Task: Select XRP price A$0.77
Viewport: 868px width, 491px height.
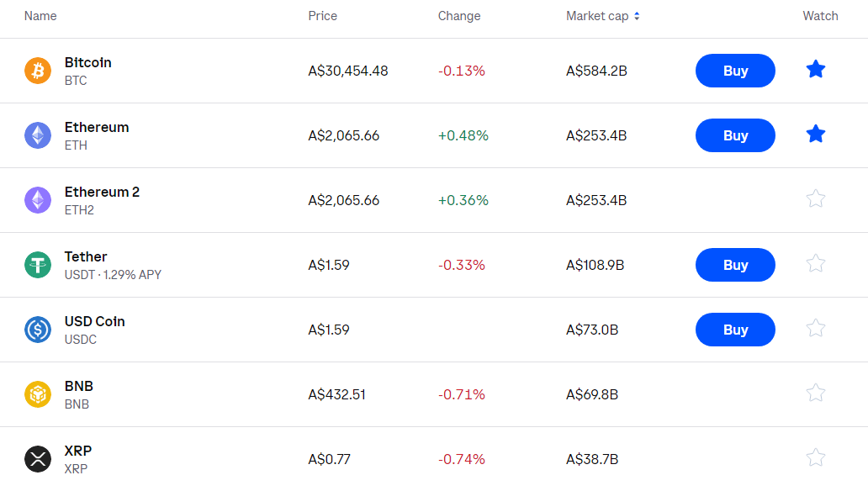Action: [x=330, y=459]
